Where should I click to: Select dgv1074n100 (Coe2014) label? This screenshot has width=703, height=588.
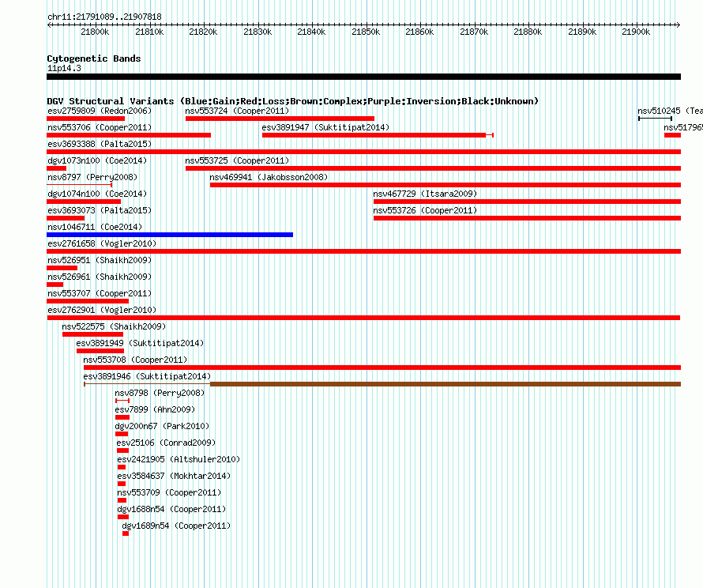tap(97, 194)
